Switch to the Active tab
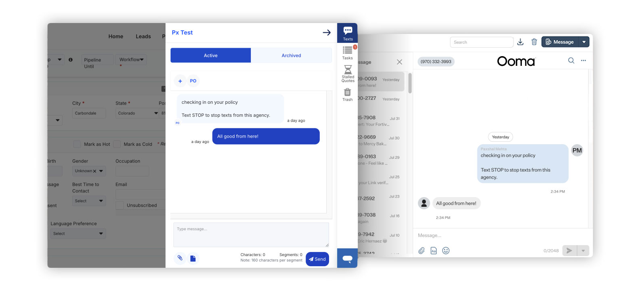This screenshot has height=290, width=644. pyautogui.click(x=210, y=55)
